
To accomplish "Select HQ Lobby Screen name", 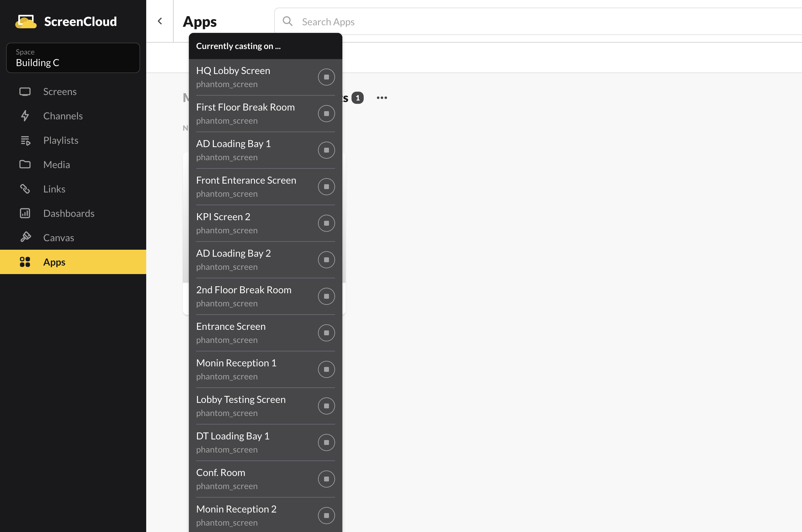I will [233, 71].
